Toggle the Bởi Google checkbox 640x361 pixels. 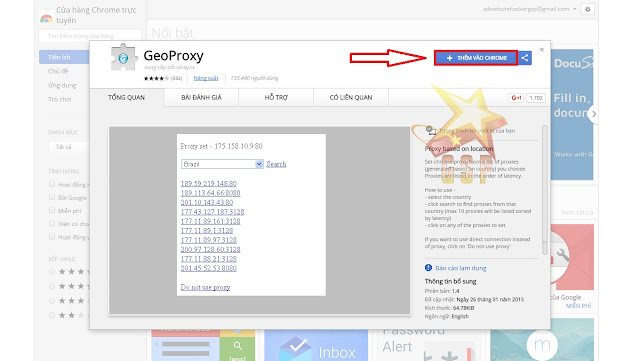(52, 197)
